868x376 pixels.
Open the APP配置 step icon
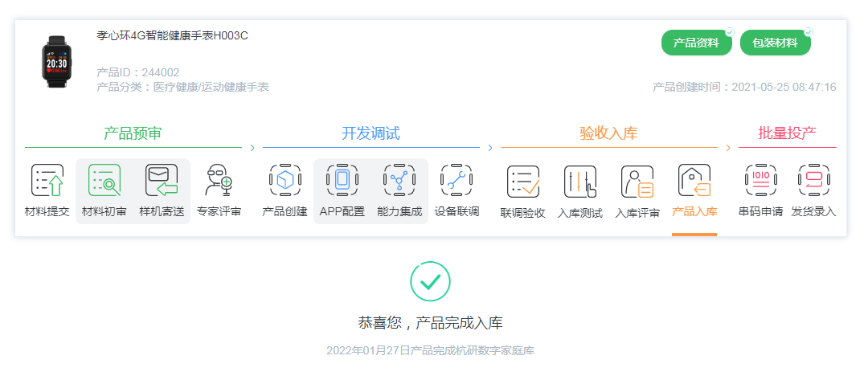(x=342, y=180)
